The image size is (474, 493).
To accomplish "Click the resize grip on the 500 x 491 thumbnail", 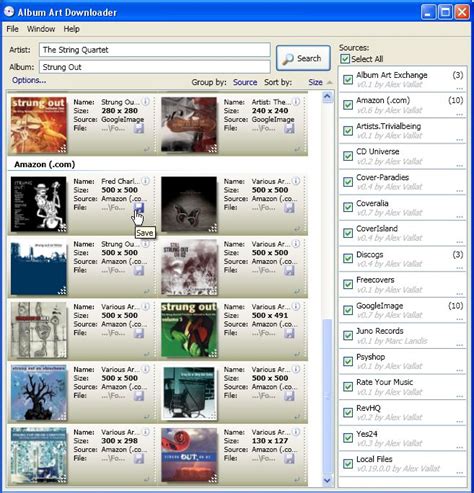I will (x=213, y=353).
